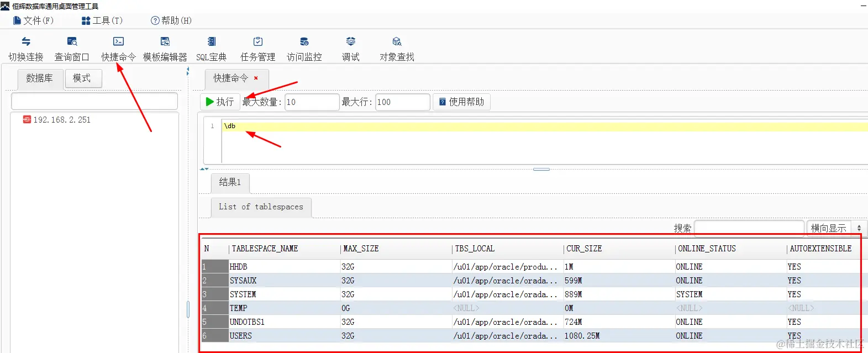Start the 调试 debug tool
The image size is (868, 353).
tap(350, 49)
